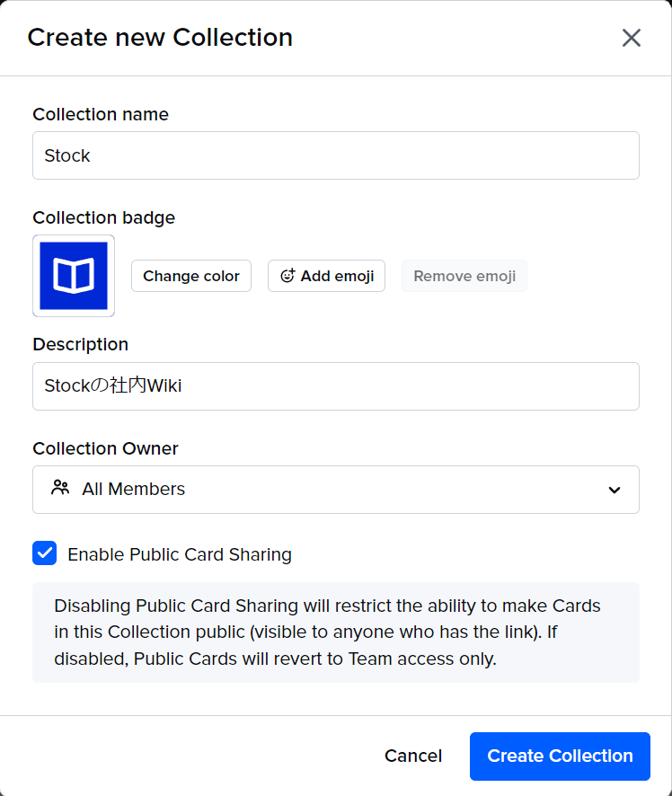Edit the Description text field
Viewport: 672px width, 796px height.
[336, 386]
